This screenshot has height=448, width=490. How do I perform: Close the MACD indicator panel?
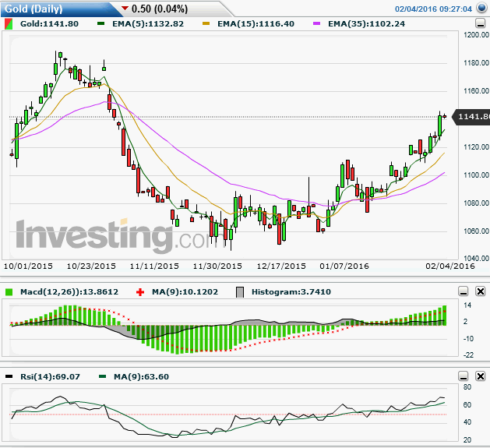[x=481, y=291]
